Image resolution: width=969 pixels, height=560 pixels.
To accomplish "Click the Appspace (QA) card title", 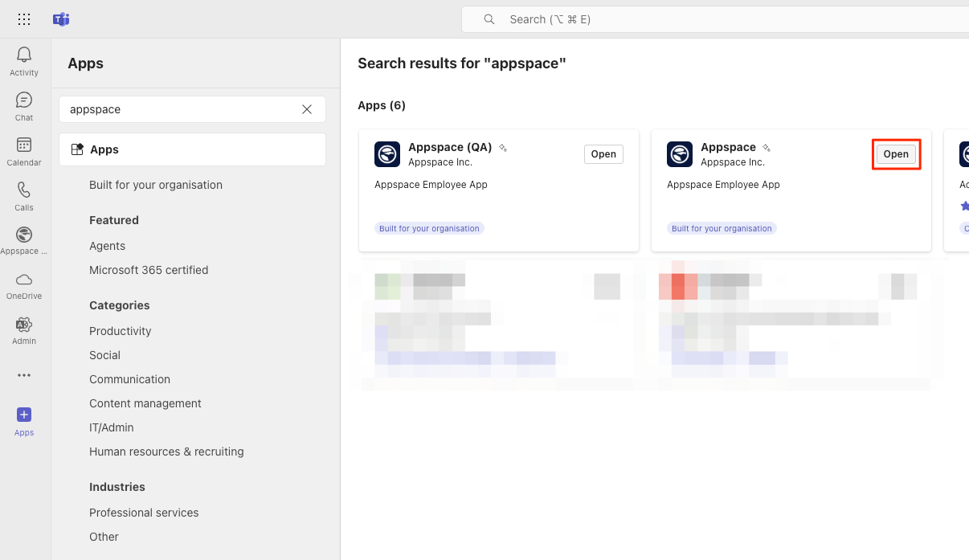I will [450, 147].
